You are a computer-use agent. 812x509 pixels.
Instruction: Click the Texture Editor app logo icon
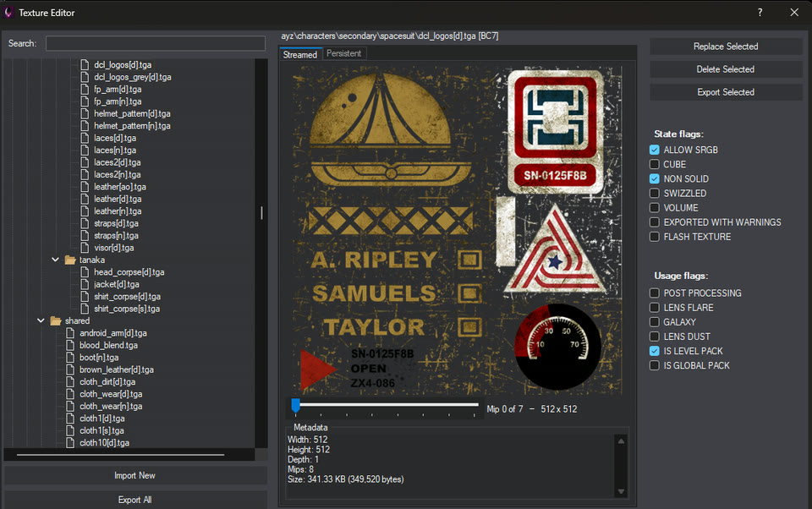[8, 13]
